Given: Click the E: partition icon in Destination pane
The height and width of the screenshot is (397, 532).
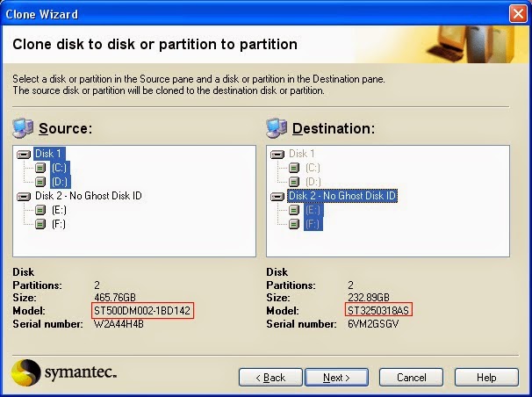Looking at the screenshot, I should 294,210.
